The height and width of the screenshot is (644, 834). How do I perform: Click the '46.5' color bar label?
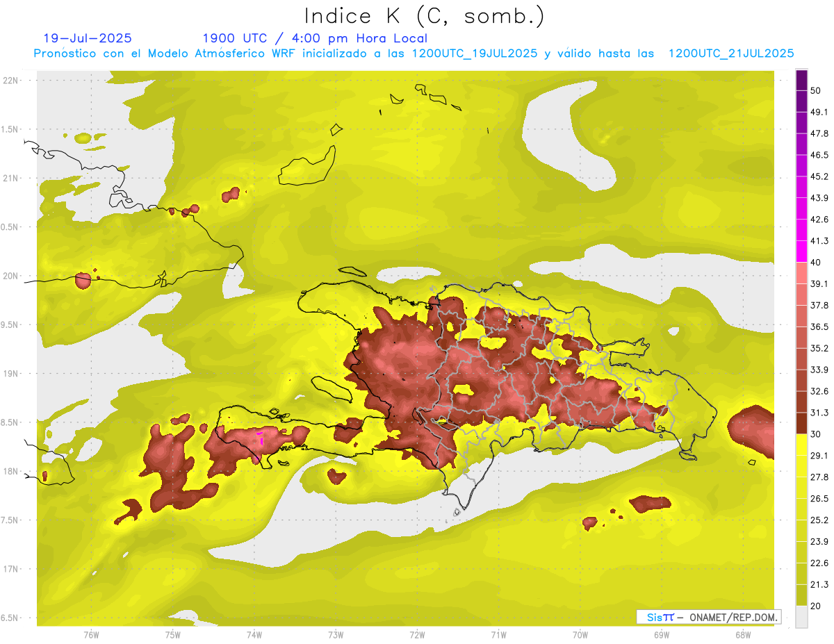point(819,155)
